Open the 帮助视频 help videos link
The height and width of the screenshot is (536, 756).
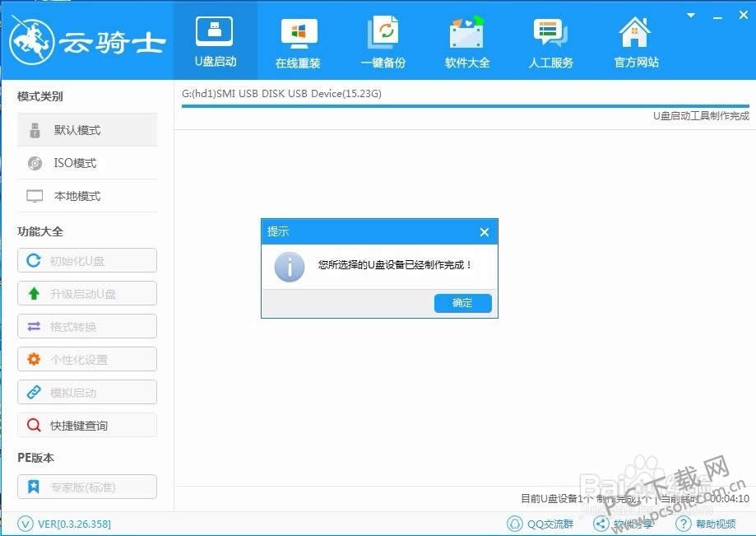click(x=708, y=523)
